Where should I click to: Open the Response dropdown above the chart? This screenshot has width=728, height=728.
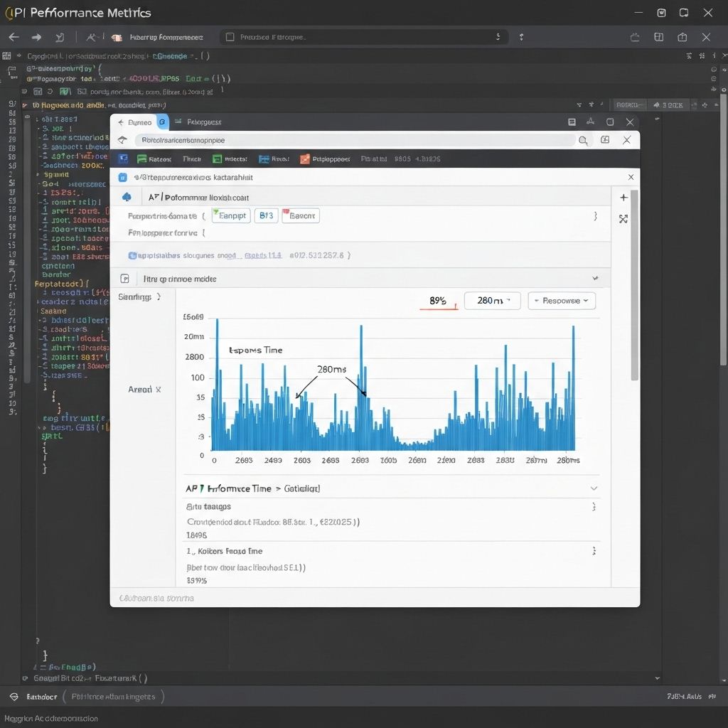tap(562, 300)
